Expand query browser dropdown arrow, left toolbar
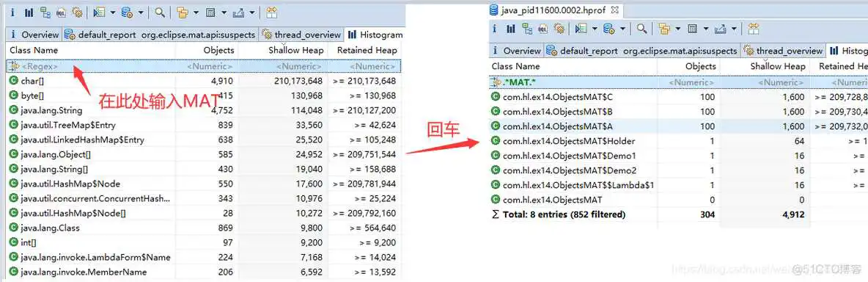Screen dimensions: 868x282 (141, 12)
